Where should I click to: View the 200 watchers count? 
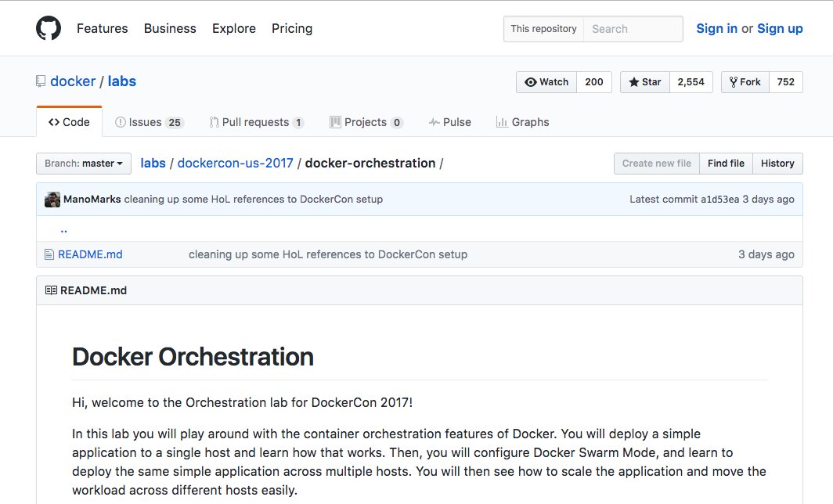[594, 82]
